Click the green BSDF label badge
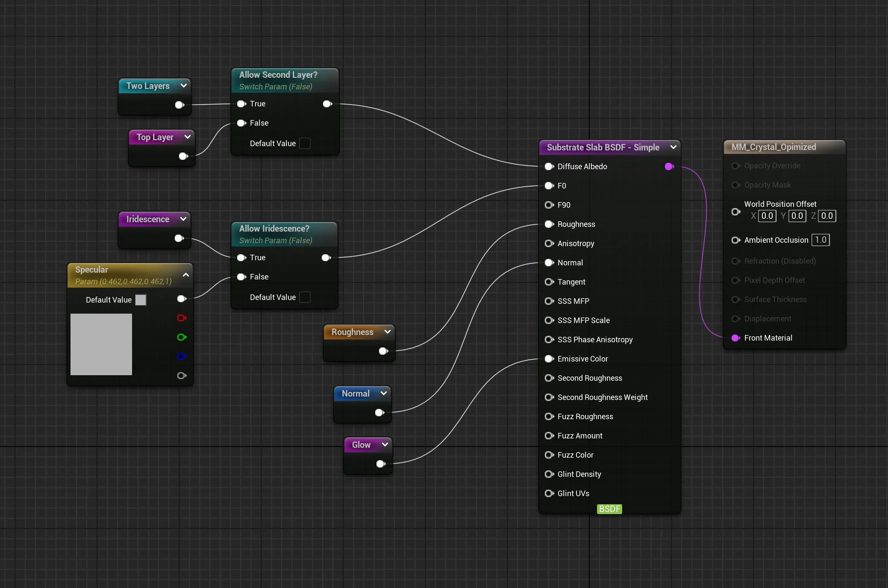 coord(609,509)
